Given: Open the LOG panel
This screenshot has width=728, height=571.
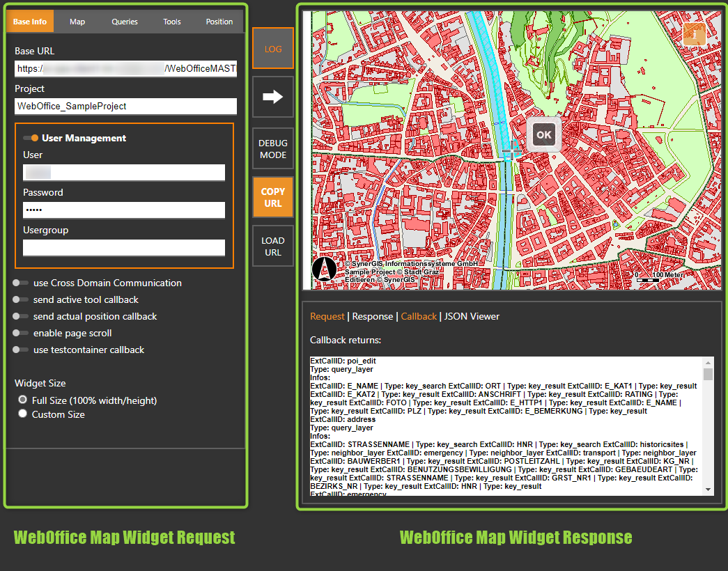Looking at the screenshot, I should (272, 48).
